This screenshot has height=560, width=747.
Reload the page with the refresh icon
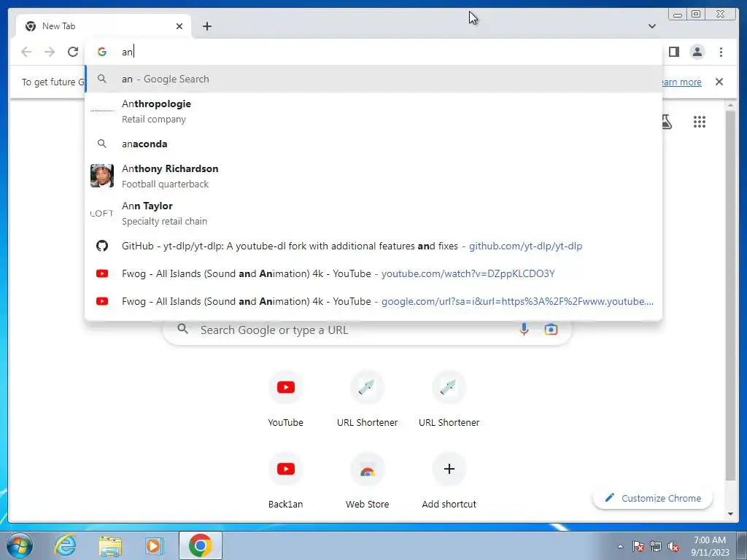73,52
